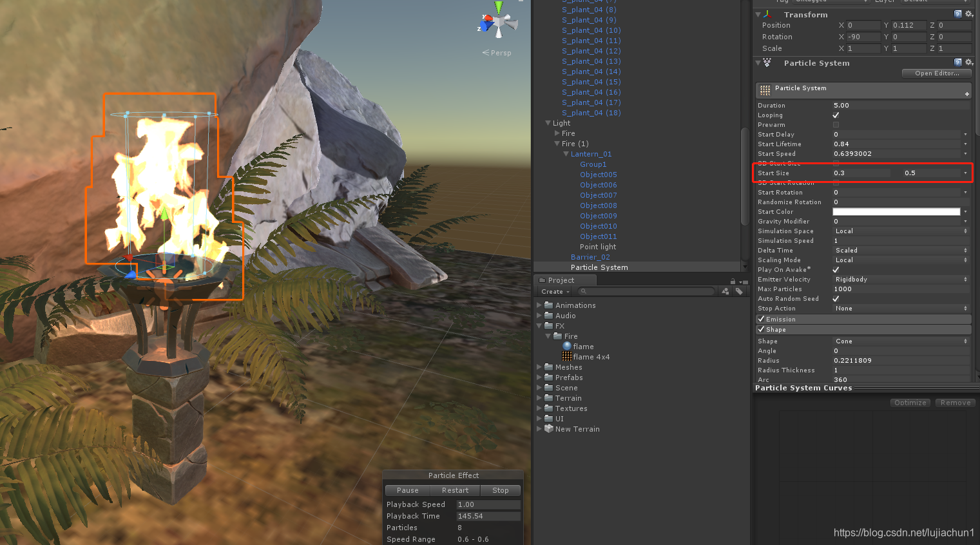Click the particle grid icon in main module header
980x545 pixels.
point(765,89)
